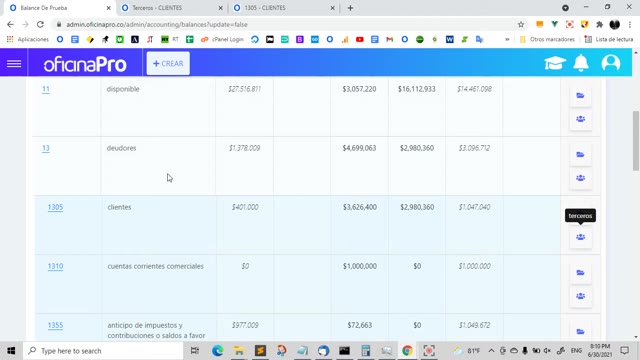Screen dimensions: 640x360
Task: Open the hamburger menu in oficinaPro header
Action: click(14, 64)
